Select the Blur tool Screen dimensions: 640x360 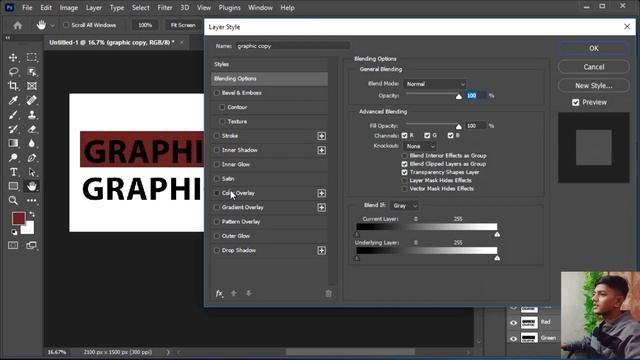coord(31,143)
